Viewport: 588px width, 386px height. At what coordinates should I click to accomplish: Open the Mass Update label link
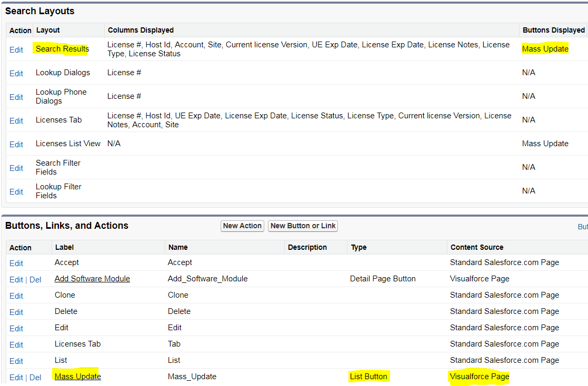(77, 377)
